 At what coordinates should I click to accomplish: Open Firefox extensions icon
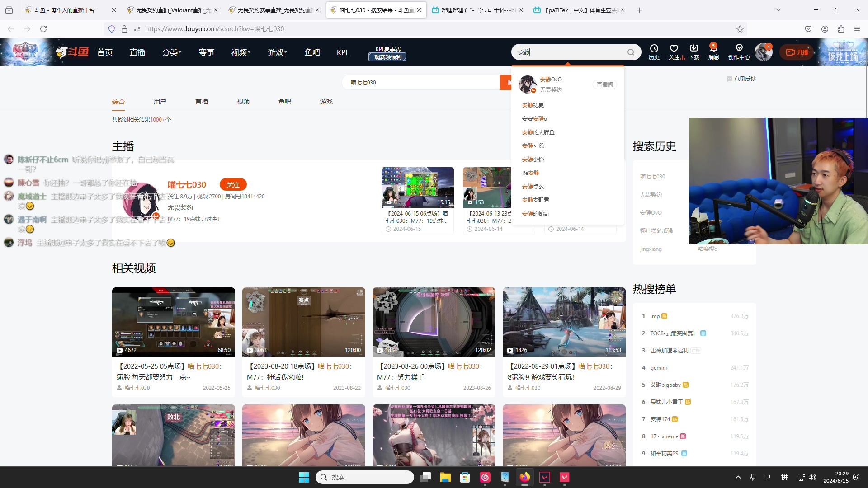(x=841, y=29)
